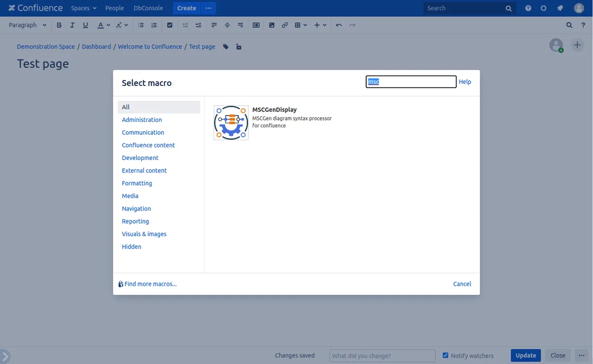This screenshot has width=593, height=364.
Task: Select the All macro category
Action: pyautogui.click(x=159, y=107)
